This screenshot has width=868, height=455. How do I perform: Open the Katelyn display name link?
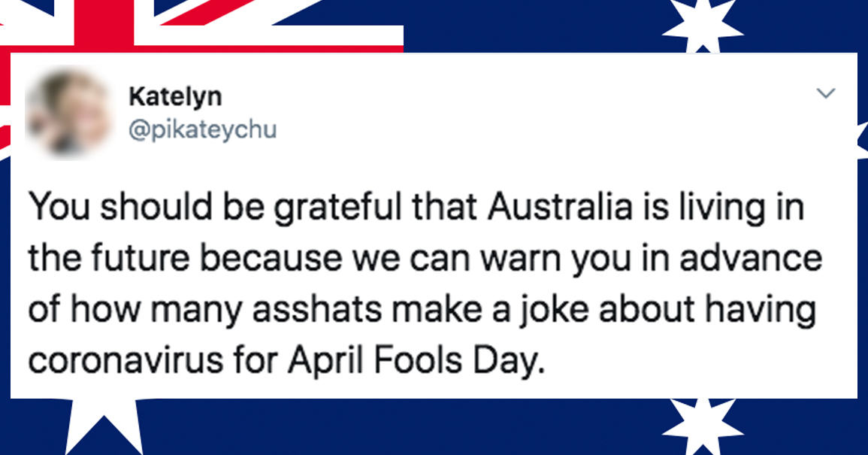pos(175,97)
